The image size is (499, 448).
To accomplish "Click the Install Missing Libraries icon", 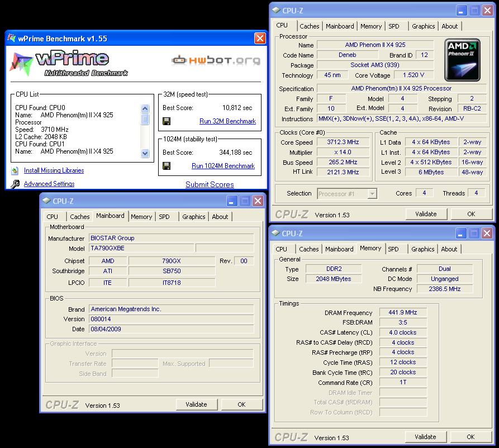I will pyautogui.click(x=15, y=171).
